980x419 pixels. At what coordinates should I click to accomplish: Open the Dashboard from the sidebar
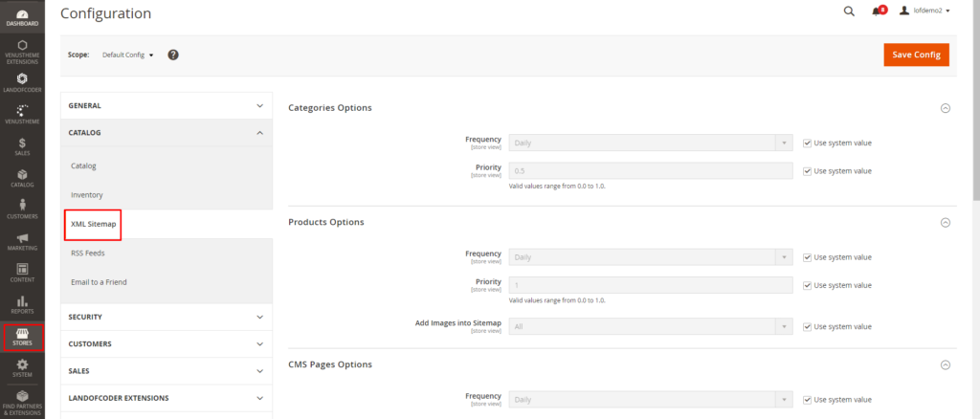[22, 16]
